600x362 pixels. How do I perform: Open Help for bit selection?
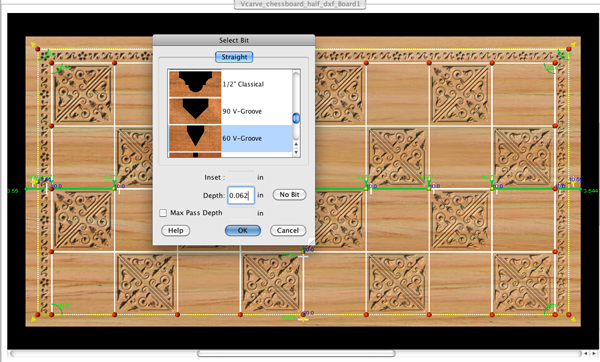click(176, 230)
